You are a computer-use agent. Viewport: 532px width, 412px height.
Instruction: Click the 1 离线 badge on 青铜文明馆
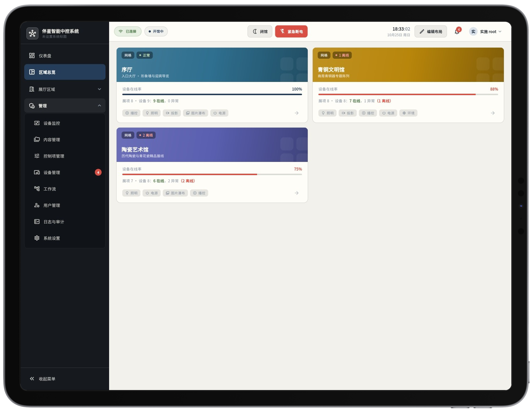(342, 55)
